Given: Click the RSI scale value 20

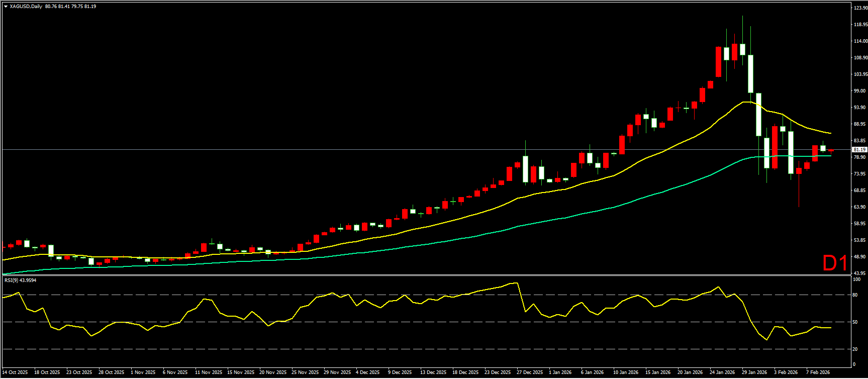Looking at the screenshot, I should click(855, 349).
